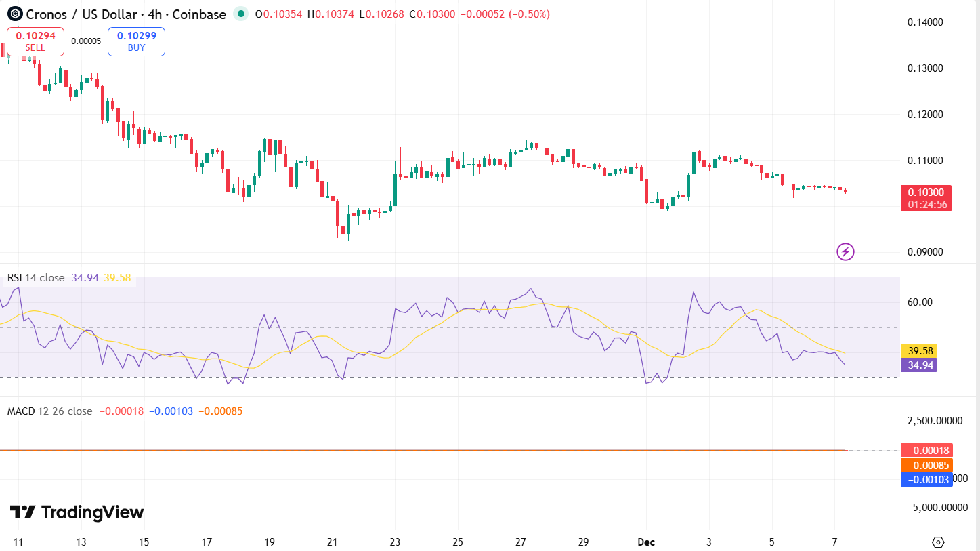Click the orange signal value -0.00085 label

pos(926,465)
